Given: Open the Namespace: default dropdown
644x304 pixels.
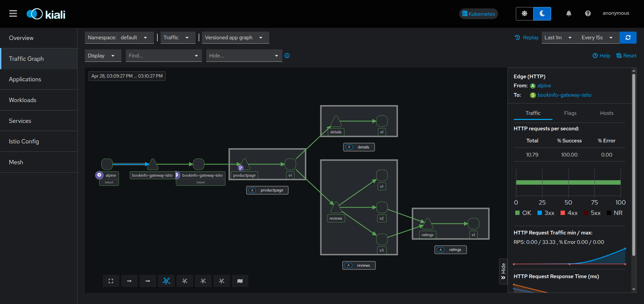Looking at the screenshot, I should [119, 38].
